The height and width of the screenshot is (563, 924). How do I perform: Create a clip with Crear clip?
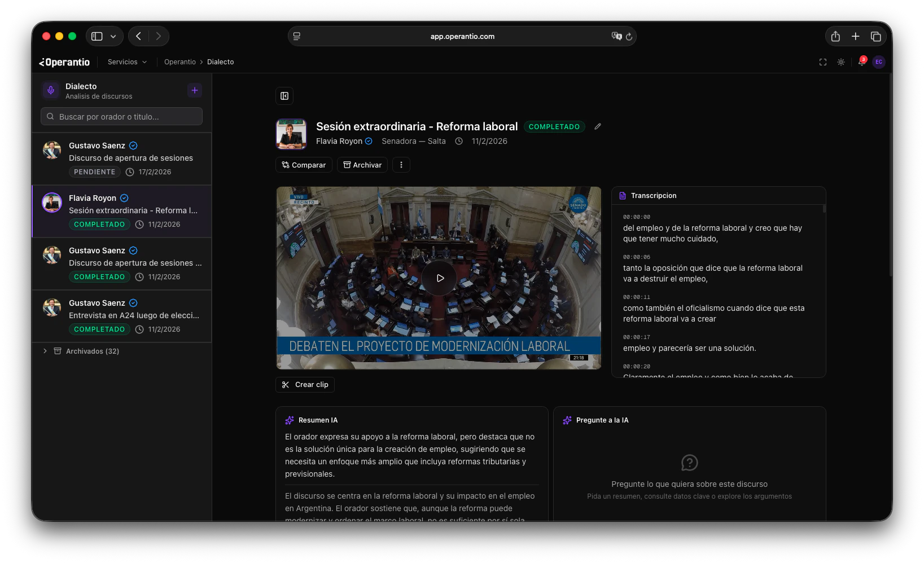pos(305,384)
